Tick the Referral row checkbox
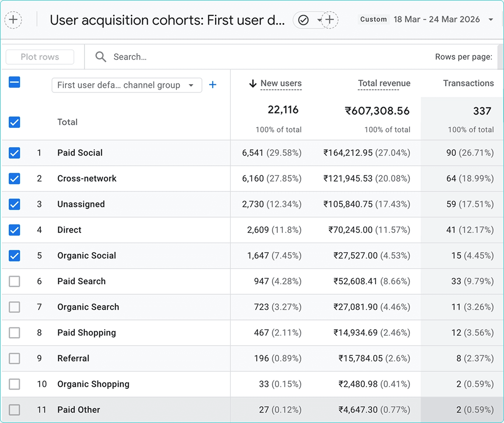Viewport: 504px width, 423px height. click(x=14, y=358)
